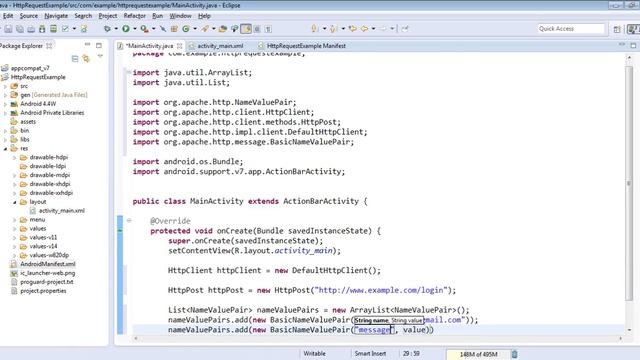
Task: Select activity_main.xml under layout folder
Action: point(57,211)
